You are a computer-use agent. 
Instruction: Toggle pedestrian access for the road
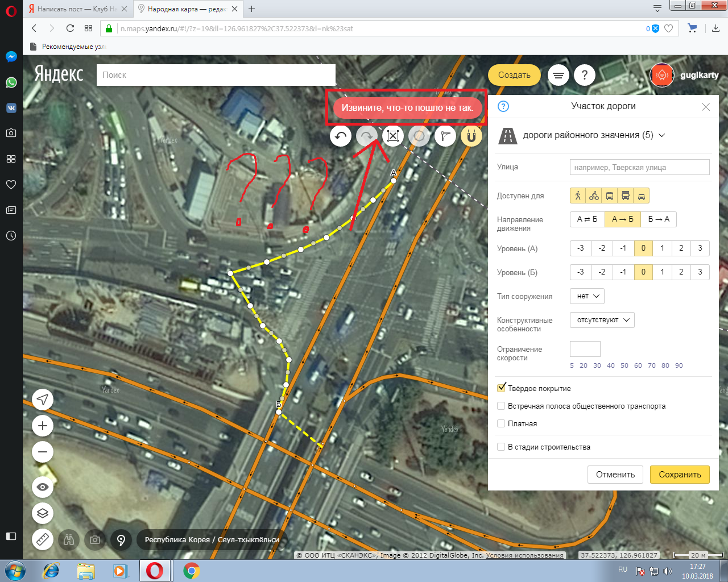click(578, 196)
